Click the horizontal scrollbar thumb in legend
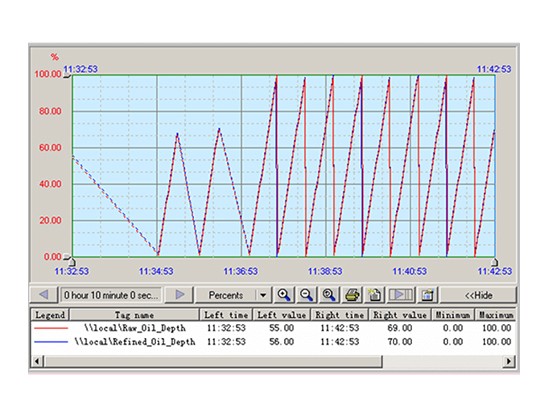Screen dimensions: 560x420 212,361
